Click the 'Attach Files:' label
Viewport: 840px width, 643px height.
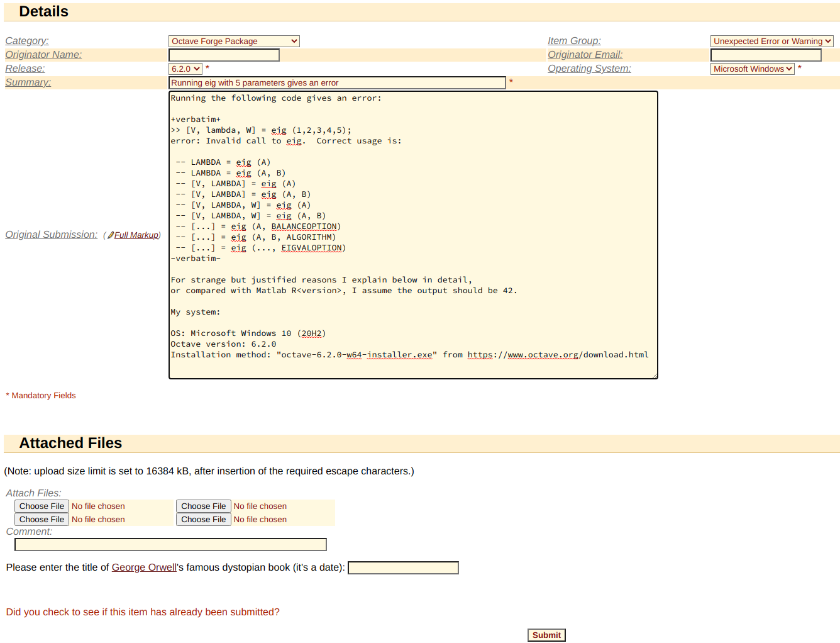tap(34, 493)
